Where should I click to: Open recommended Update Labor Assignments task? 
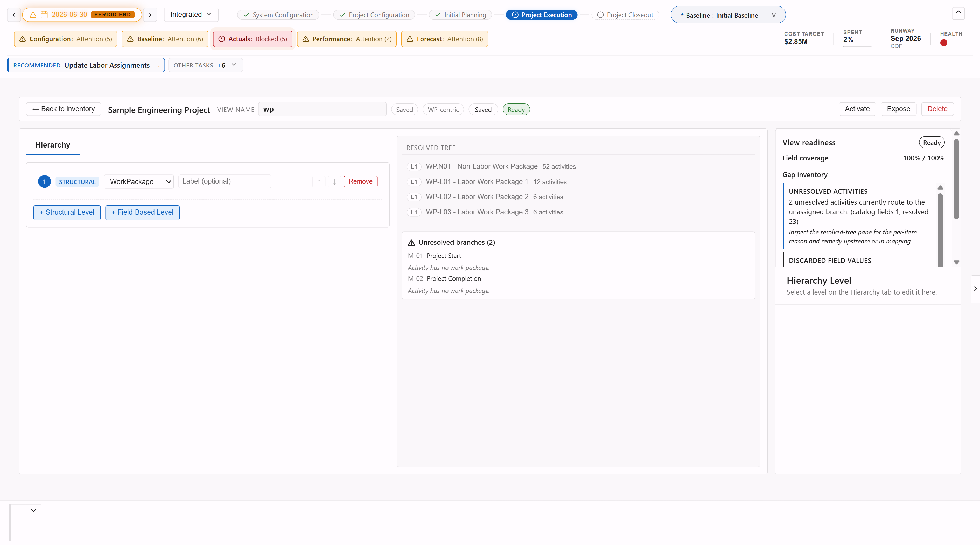[86, 65]
